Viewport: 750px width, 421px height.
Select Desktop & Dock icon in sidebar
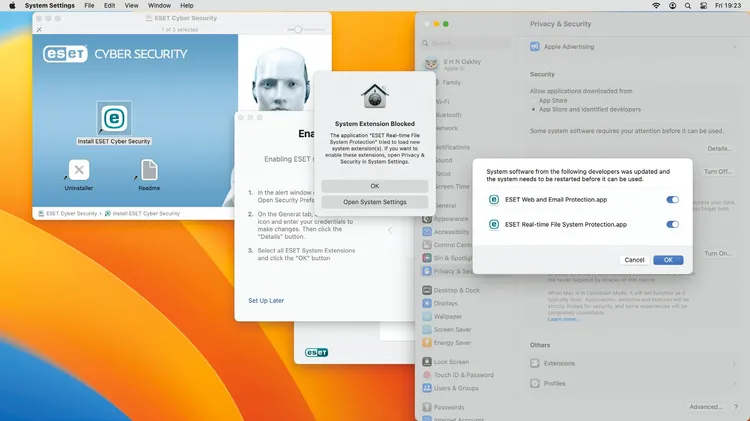427,290
